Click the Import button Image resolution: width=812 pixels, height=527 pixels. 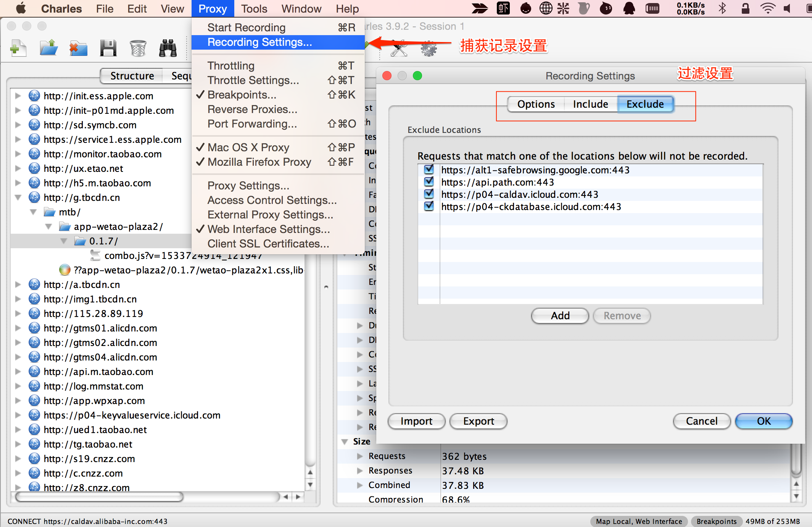[416, 421]
